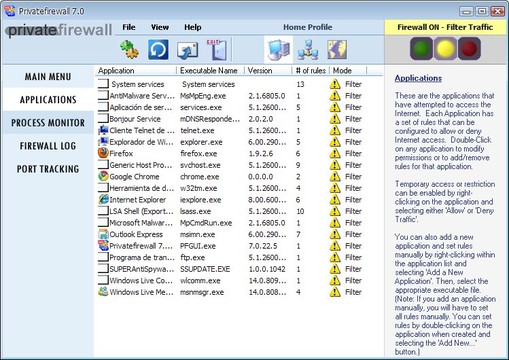Screen dimensions: 509x360
Task: Click the Explorador de Windows icon
Action: click(x=103, y=142)
